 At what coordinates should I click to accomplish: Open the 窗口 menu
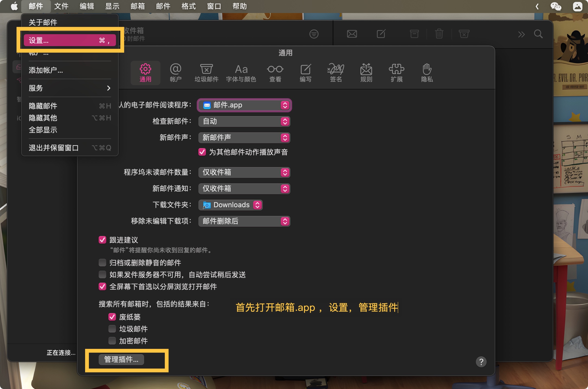click(214, 6)
